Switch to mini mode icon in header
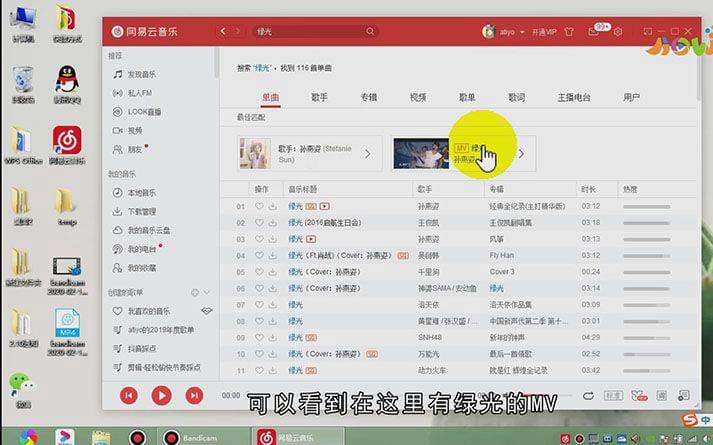 pos(648,31)
